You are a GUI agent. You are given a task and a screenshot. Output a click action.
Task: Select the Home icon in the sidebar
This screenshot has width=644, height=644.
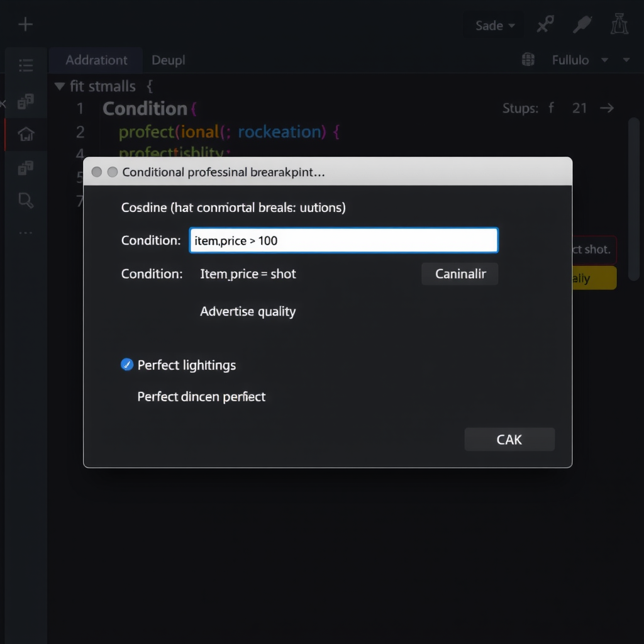[x=26, y=134]
